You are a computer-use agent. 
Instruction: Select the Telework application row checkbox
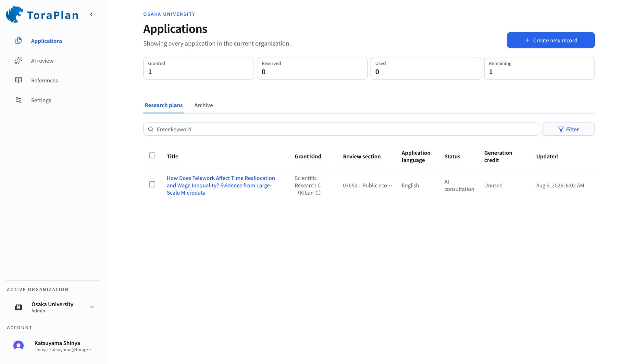(152, 184)
